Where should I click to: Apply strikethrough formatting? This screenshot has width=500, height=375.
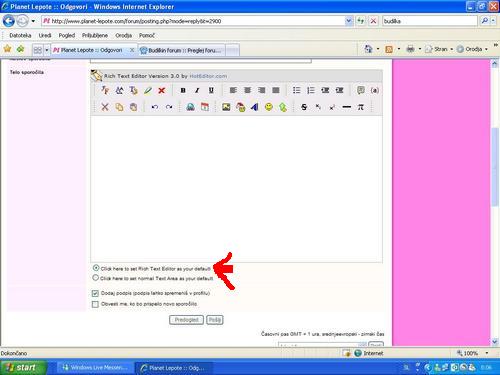tap(304, 107)
